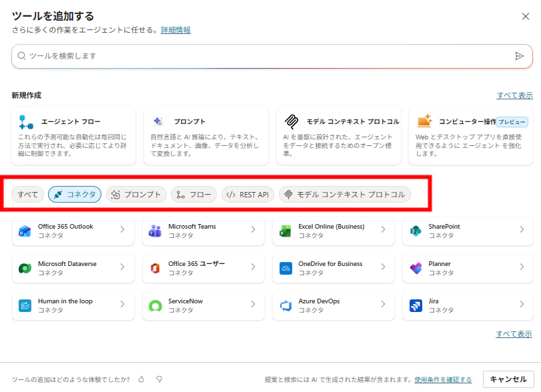Click the プレビュー badge on コンピューター操作
Screen dimensions: 541x392
[x=512, y=122]
